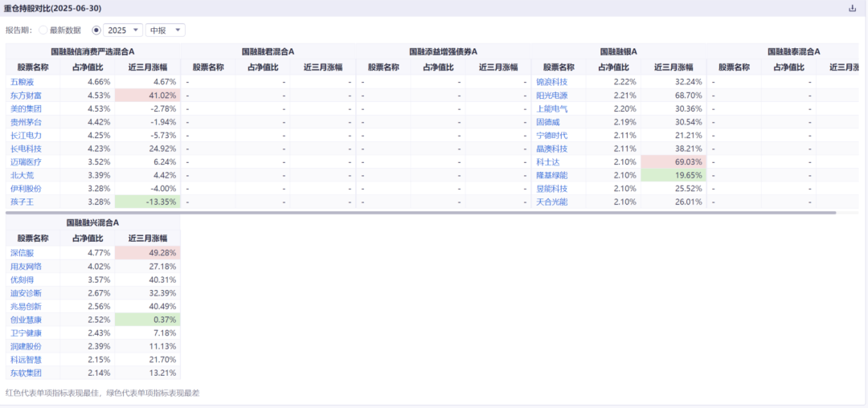Open stock link 东方财富
868x408 pixels.
(26, 95)
